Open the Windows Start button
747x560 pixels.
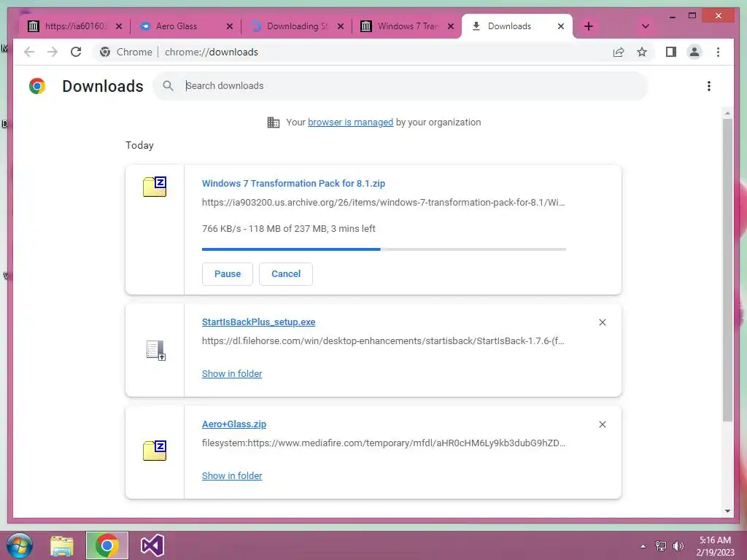pos(20,545)
